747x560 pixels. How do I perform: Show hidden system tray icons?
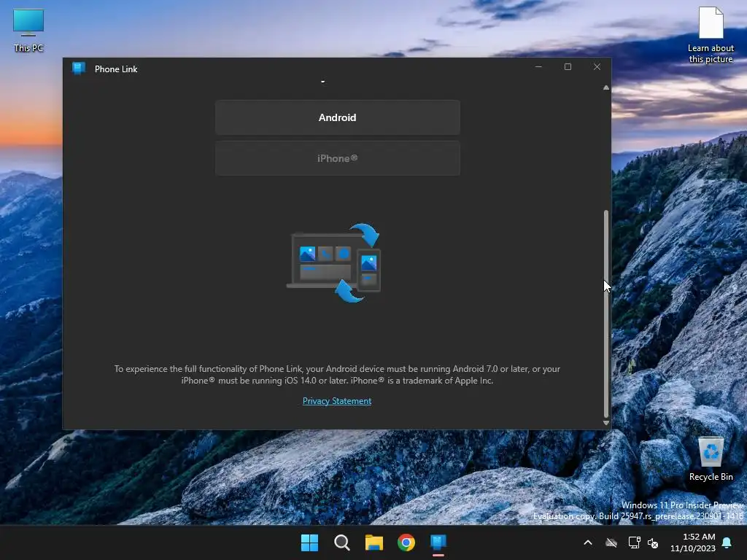click(x=588, y=542)
